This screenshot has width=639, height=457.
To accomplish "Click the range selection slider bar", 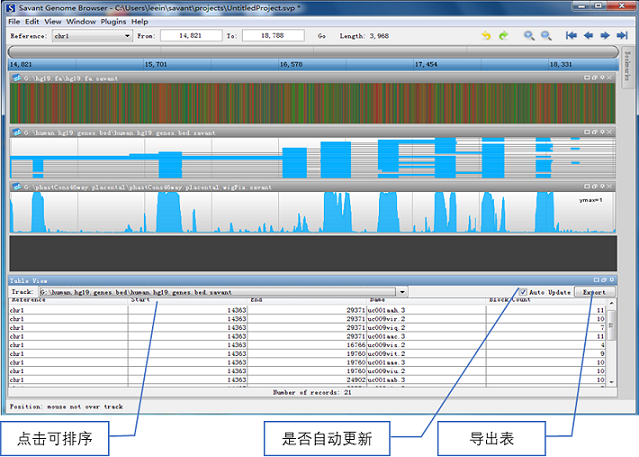I will (310, 50).
